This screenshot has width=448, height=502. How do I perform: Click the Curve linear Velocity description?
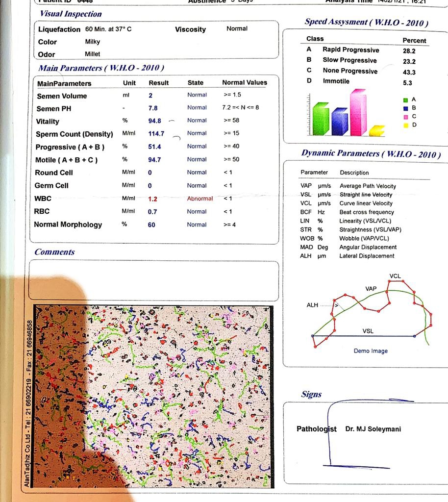click(366, 203)
